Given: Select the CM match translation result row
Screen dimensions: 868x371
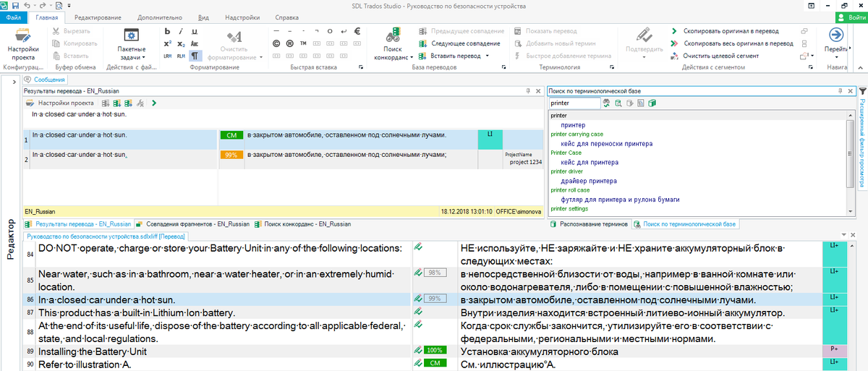Looking at the screenshot, I should click(x=283, y=140).
